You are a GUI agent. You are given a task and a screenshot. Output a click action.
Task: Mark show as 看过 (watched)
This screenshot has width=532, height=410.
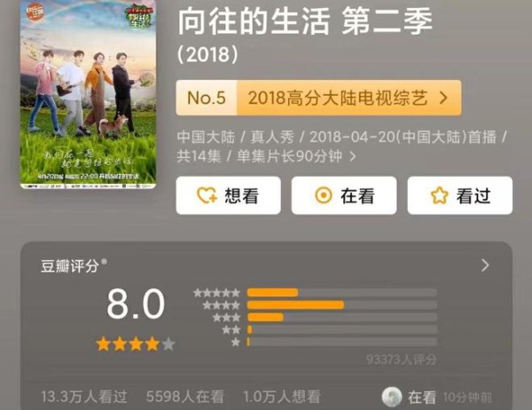click(x=459, y=195)
